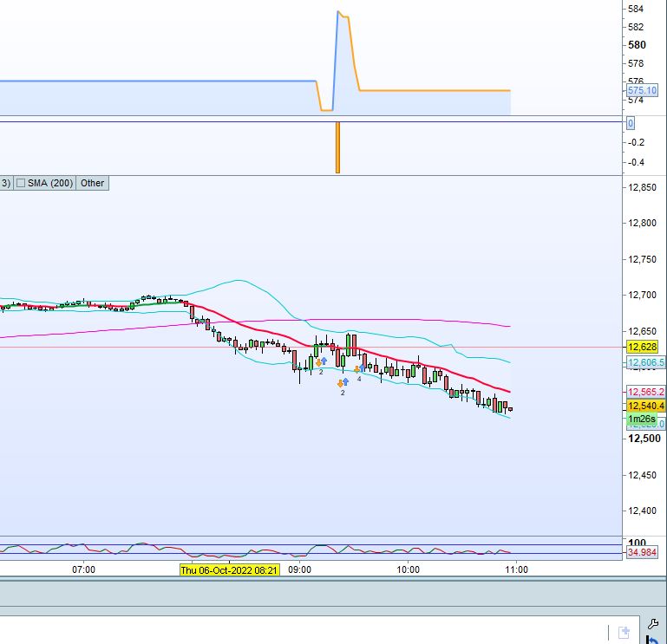Open the wrench settings icon

[653, 624]
